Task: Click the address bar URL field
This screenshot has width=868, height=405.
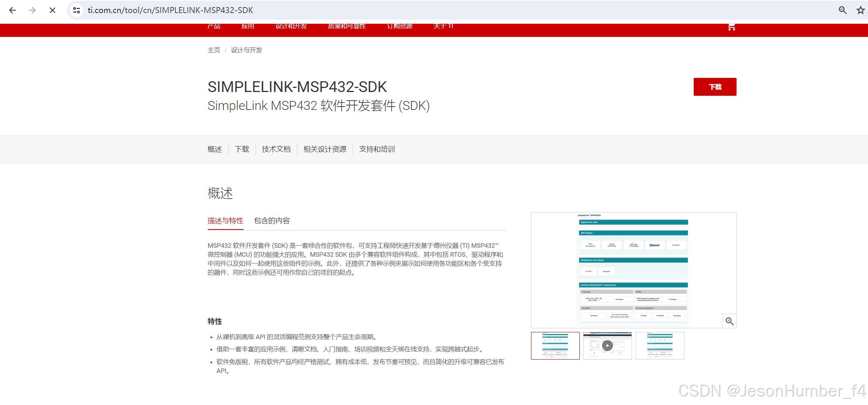Action: click(x=171, y=10)
